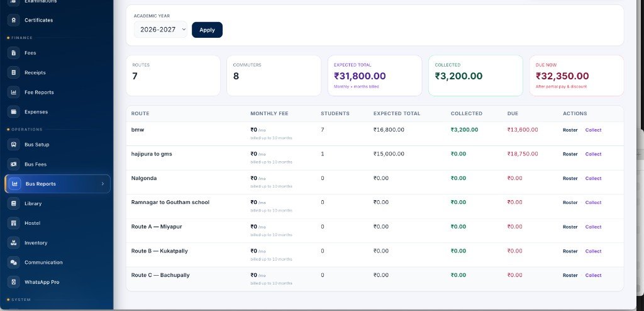Click the ₹13,600.00 due amount
The image size is (644, 311).
pos(523,130)
